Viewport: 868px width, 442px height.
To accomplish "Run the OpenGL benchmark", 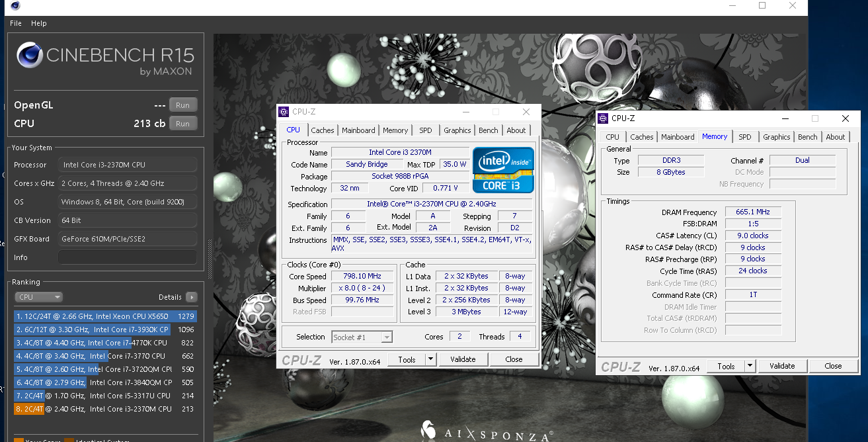I will (183, 105).
